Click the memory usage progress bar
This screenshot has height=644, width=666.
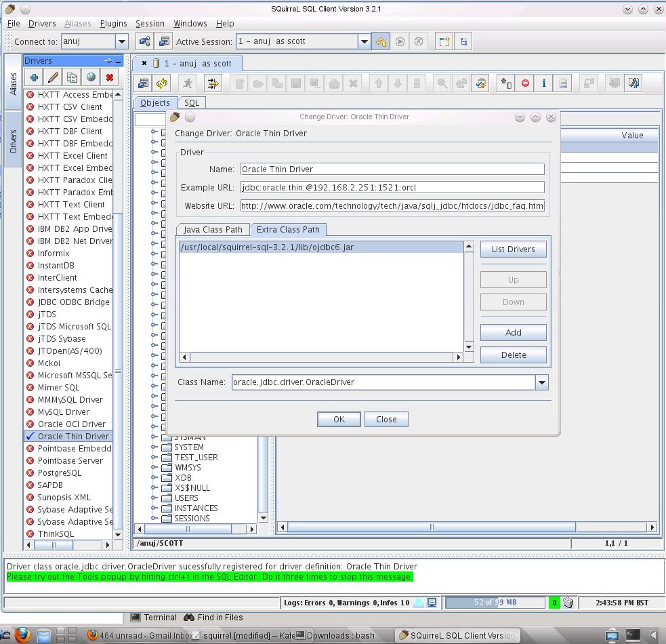pos(495,602)
